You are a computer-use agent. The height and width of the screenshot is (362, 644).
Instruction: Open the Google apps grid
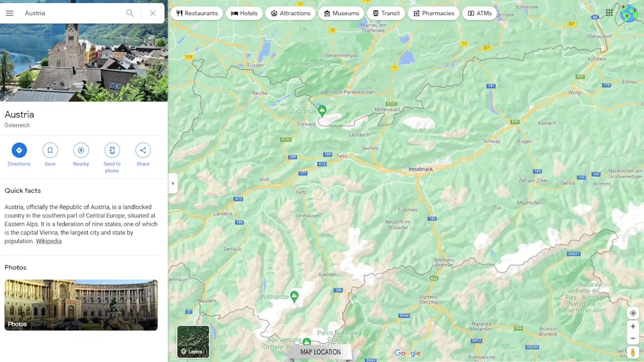[609, 13]
